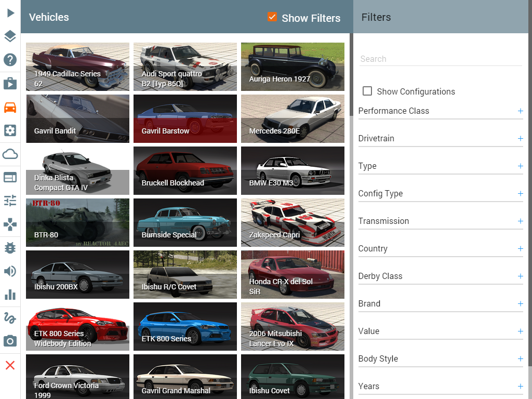Select the BTR-80 vehicle thumbnail
The width and height of the screenshot is (532, 399).
78,222
